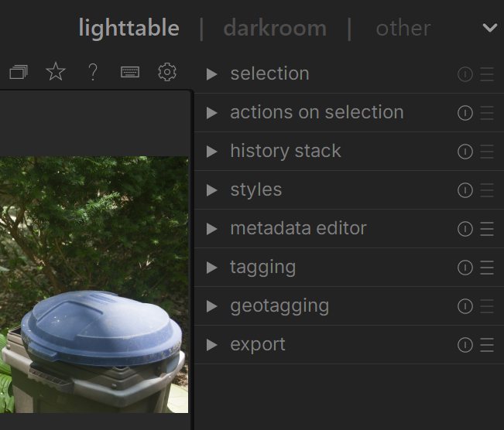Toggle the grouped images icon

pyautogui.click(x=19, y=73)
